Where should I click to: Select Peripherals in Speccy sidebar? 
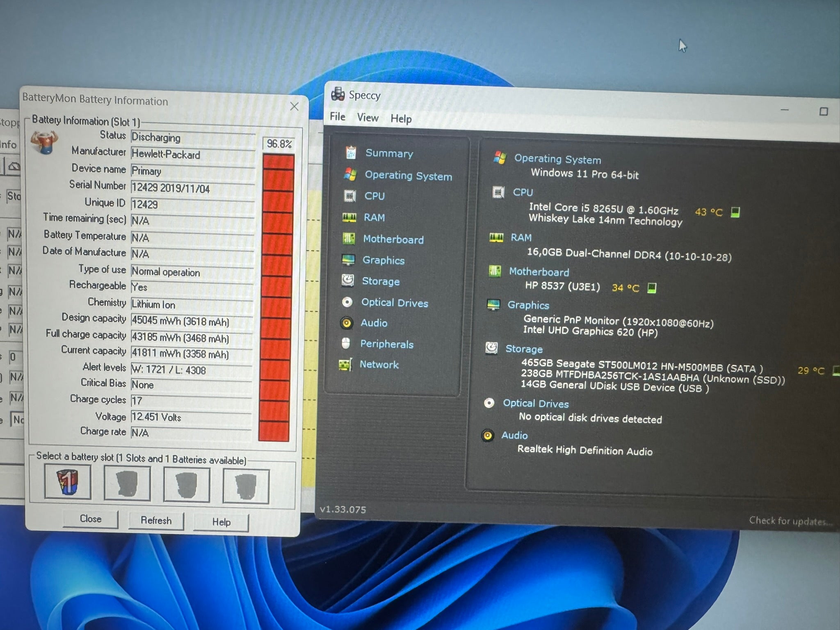point(387,344)
